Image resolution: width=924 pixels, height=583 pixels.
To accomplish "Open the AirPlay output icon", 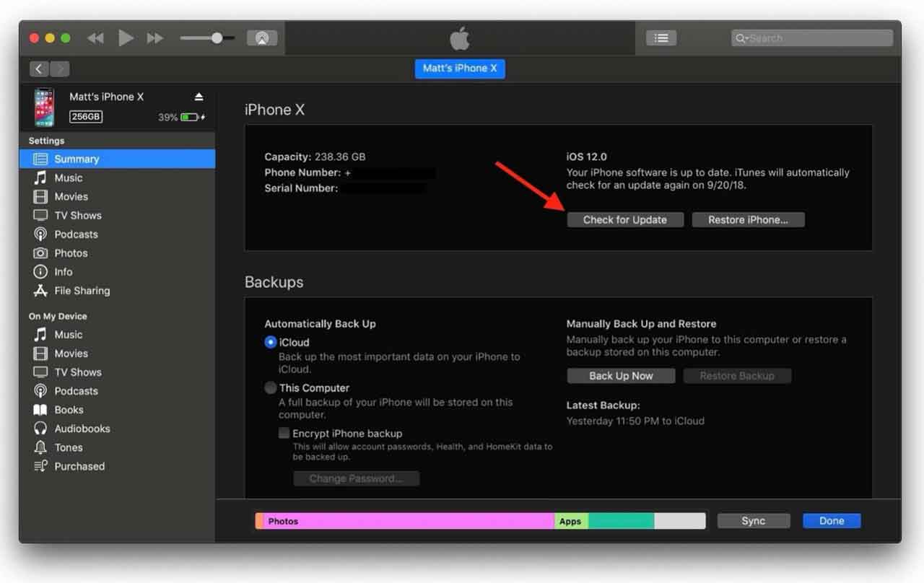I will tap(262, 38).
